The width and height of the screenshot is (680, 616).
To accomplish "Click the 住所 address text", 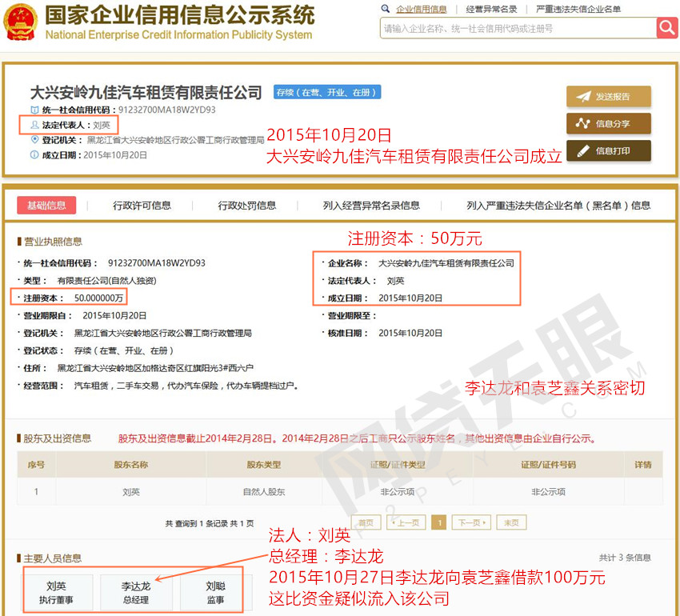I will (x=155, y=368).
